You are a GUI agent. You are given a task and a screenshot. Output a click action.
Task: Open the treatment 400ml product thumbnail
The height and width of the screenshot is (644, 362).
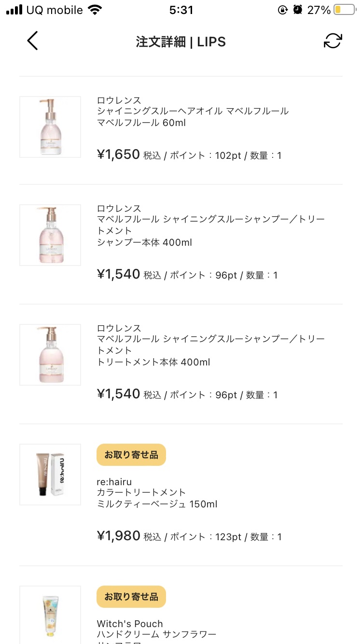tap(50, 355)
